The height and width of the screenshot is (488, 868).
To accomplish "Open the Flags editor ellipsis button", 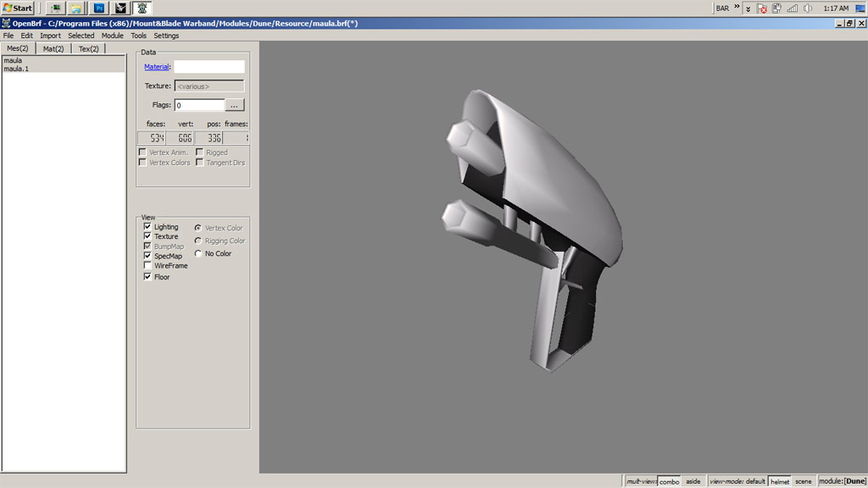I will click(x=236, y=105).
